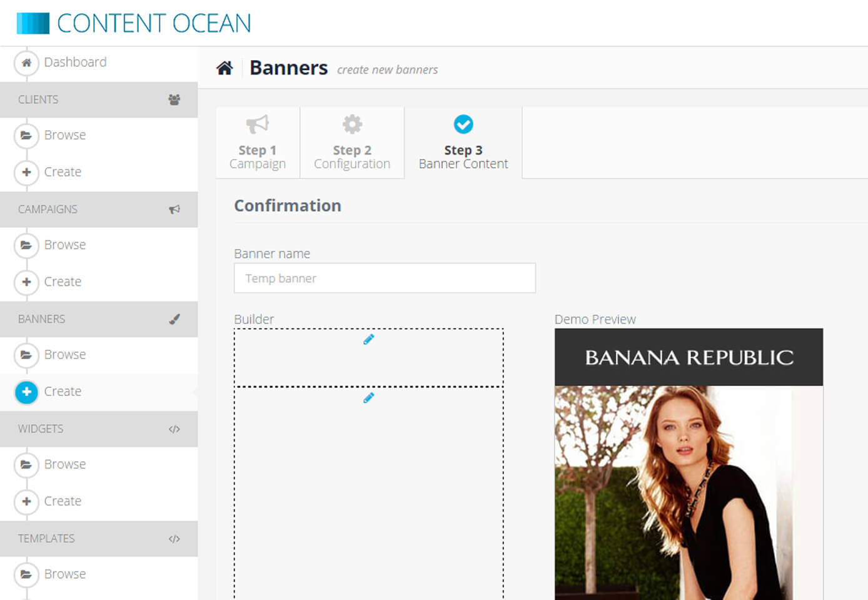Open Browse under Clients

click(65, 135)
